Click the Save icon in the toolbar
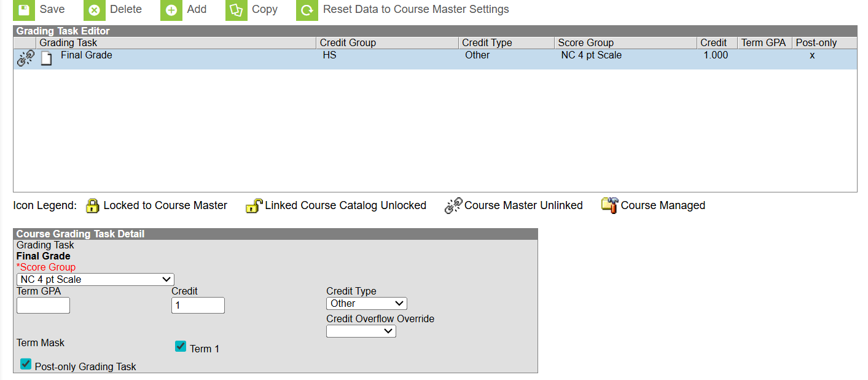The image size is (868, 380). [x=23, y=9]
